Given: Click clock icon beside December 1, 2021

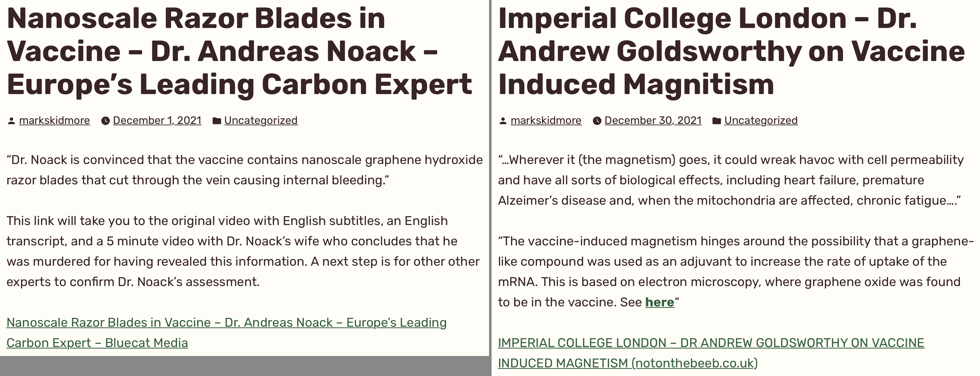Looking at the screenshot, I should pos(105,121).
